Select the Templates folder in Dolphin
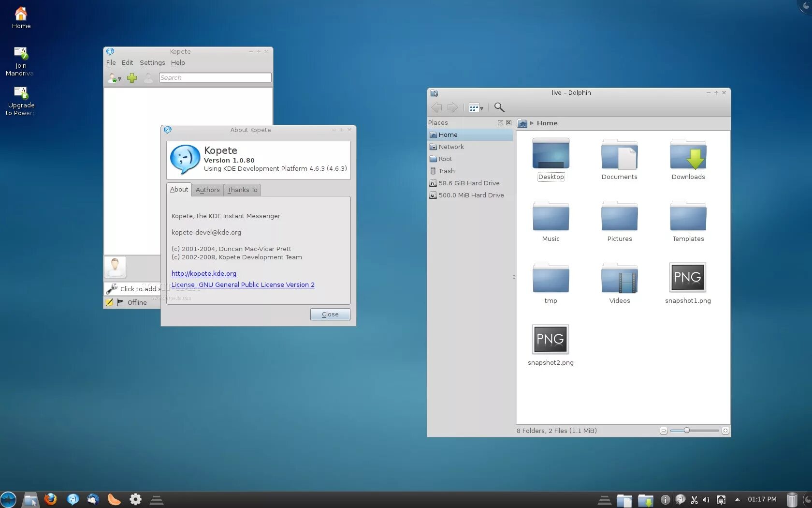 point(688,221)
